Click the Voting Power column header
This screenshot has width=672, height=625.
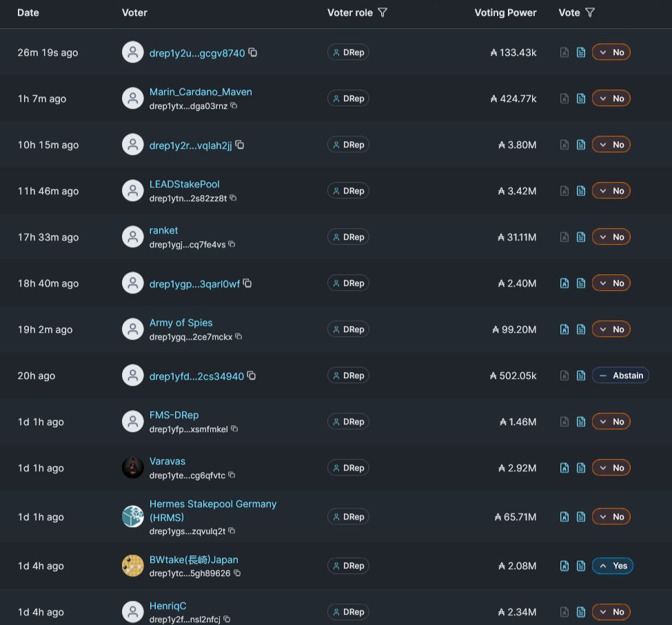505,12
